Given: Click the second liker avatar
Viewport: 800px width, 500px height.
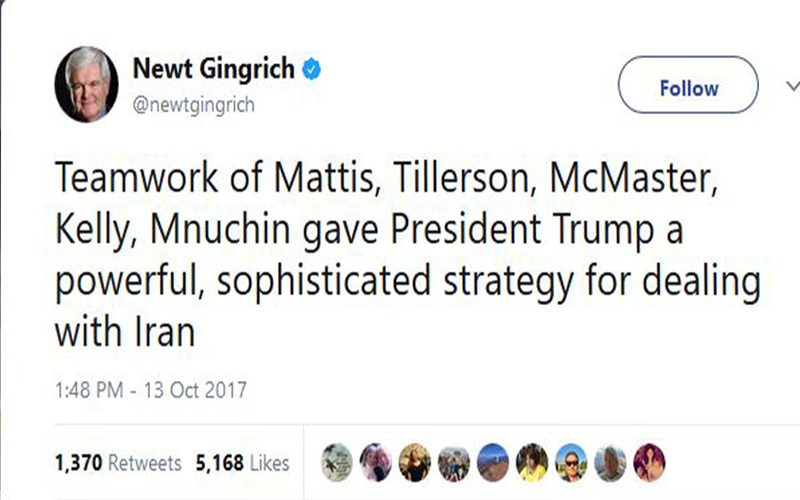Looking at the screenshot, I should [x=376, y=463].
